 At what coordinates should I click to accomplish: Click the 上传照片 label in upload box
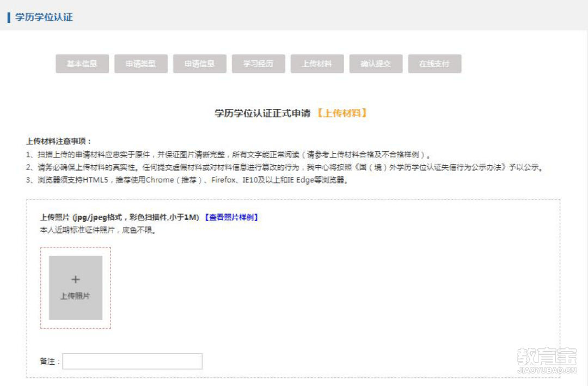75,296
